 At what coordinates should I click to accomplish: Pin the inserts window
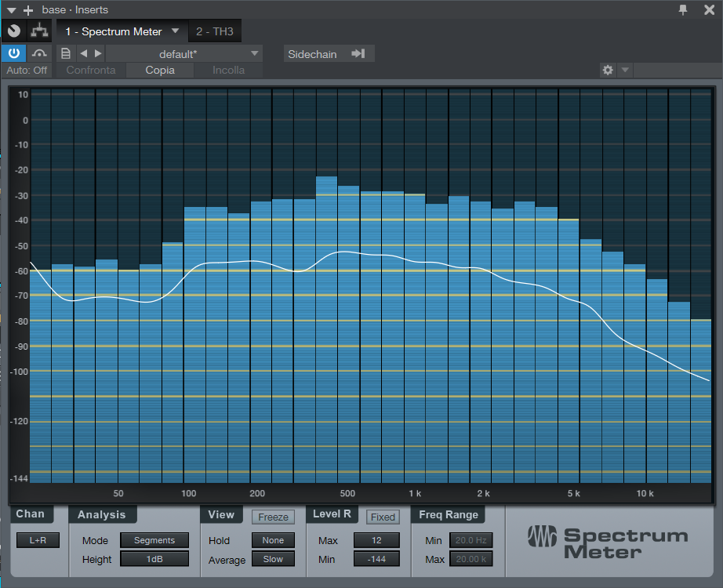pos(683,9)
